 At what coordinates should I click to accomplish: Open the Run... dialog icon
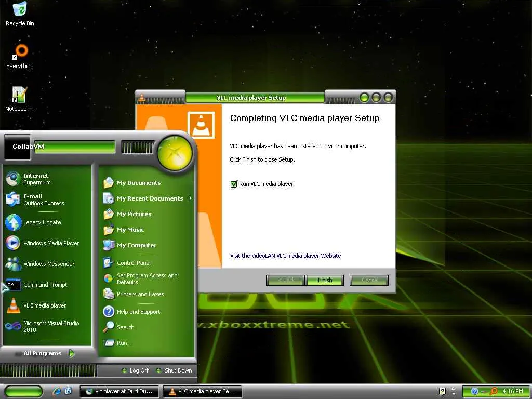point(109,343)
